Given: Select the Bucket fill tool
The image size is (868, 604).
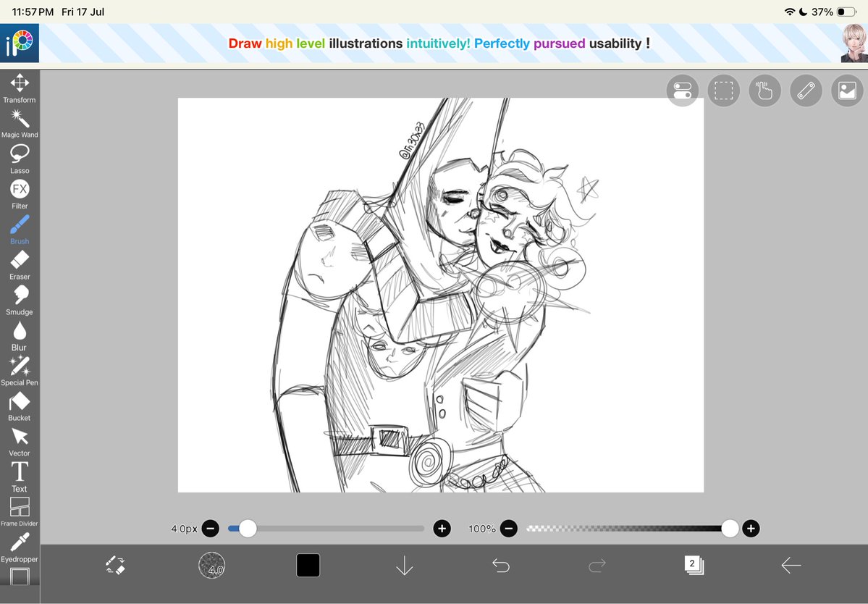Looking at the screenshot, I should pyautogui.click(x=20, y=406).
